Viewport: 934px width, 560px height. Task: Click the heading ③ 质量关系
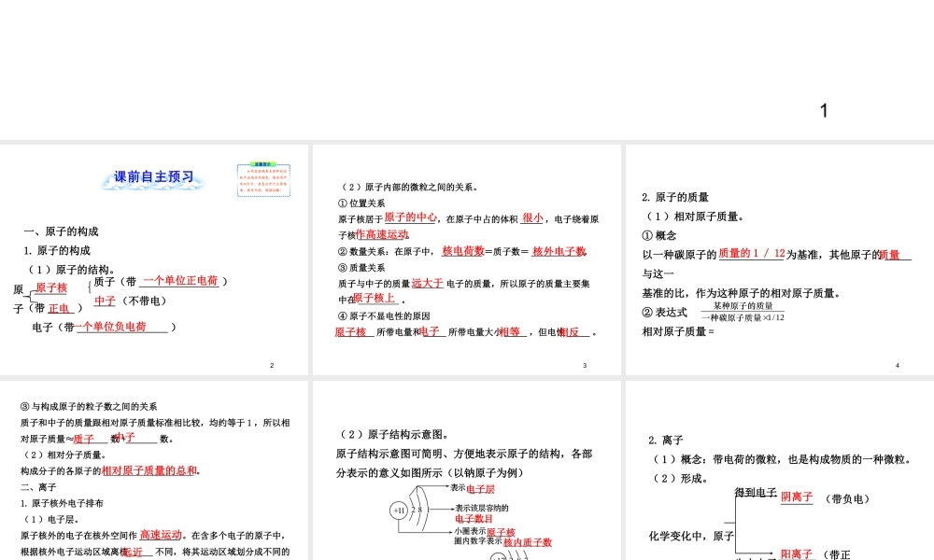[x=361, y=267]
